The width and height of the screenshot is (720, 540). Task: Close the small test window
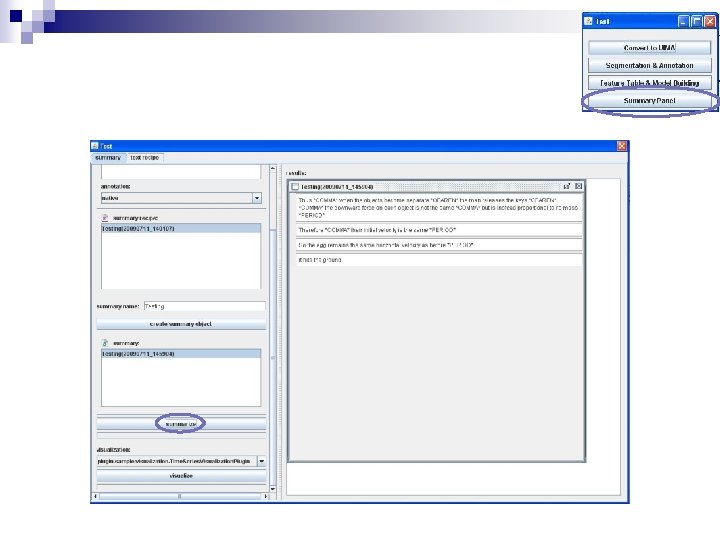(710, 21)
